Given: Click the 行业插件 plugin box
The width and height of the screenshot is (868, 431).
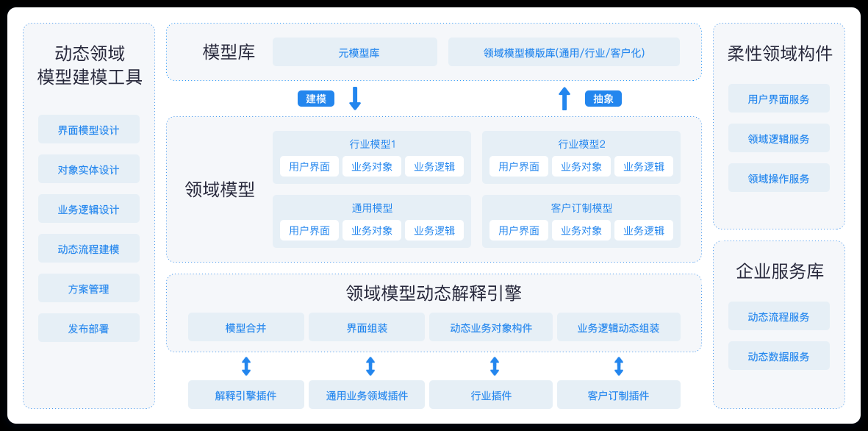Looking at the screenshot, I should pyautogui.click(x=491, y=395).
